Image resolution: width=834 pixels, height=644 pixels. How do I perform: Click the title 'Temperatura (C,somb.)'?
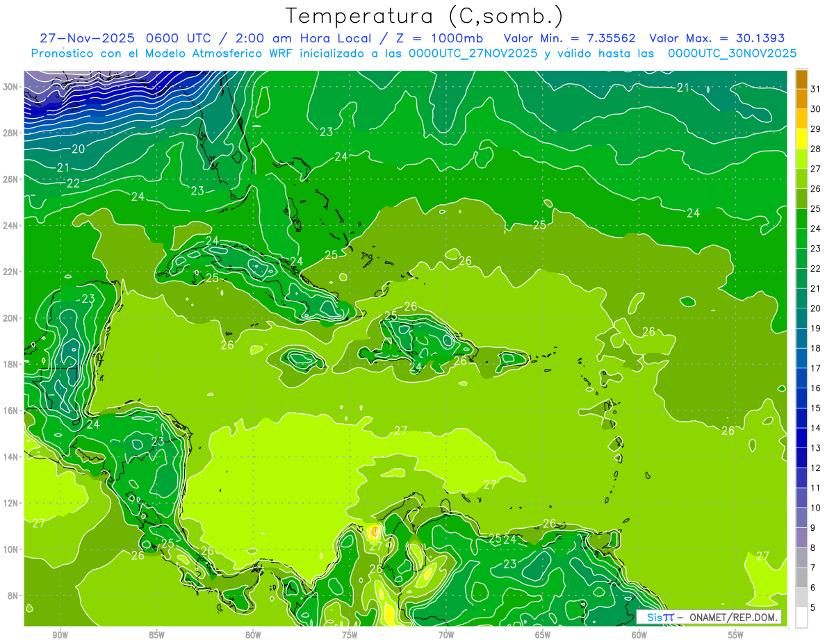(x=424, y=16)
